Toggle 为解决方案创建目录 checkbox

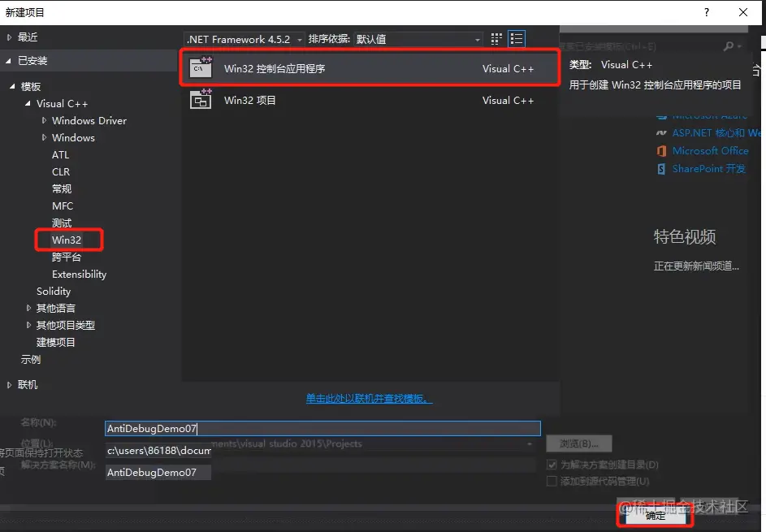(552, 464)
